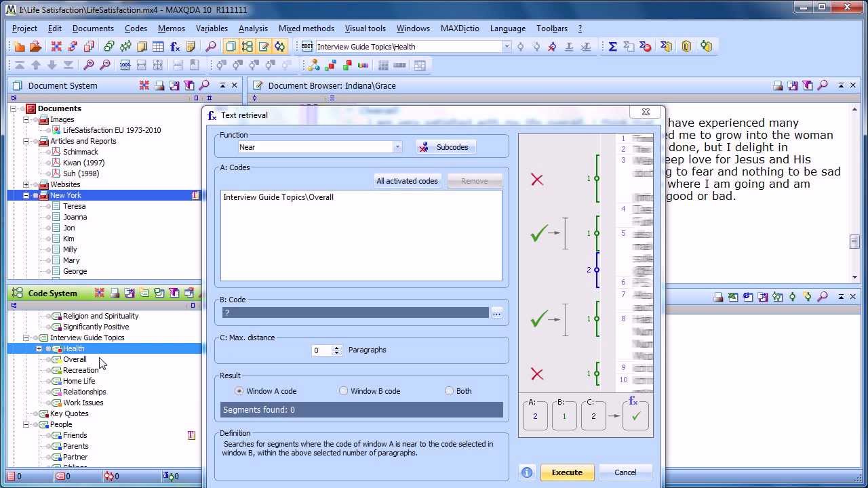Collapse the Documents root node
This screenshot has height=488, width=868.
[x=13, y=108]
